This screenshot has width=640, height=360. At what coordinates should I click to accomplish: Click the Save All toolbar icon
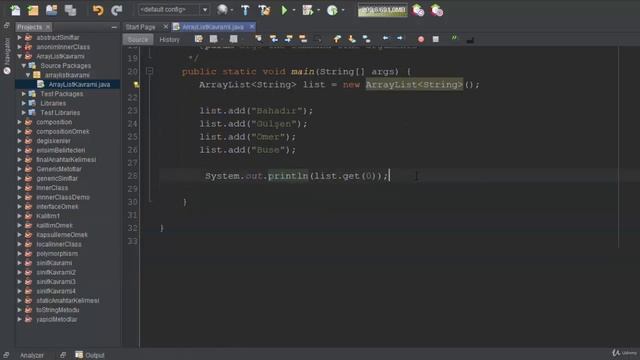70,10
